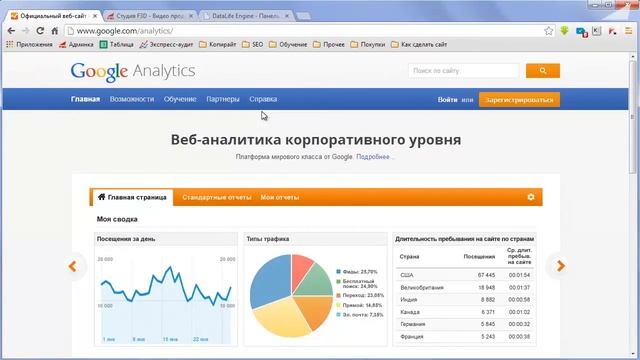
Task: Click the Великобритания row in the table
Action: [464, 287]
